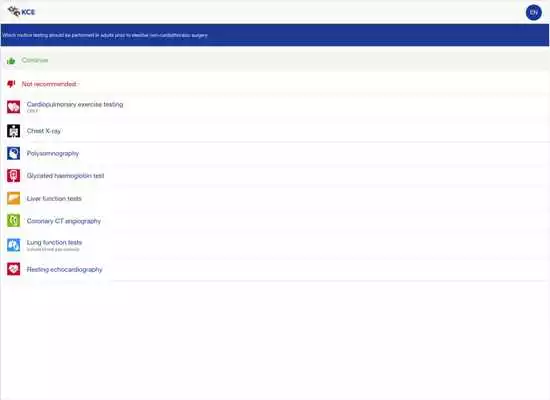550x400 pixels.
Task: Click the Chest X-ray icon
Action: (14, 131)
